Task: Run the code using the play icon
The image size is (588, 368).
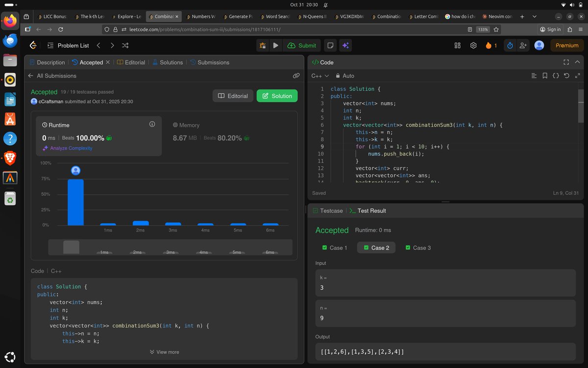Action: coord(276,45)
